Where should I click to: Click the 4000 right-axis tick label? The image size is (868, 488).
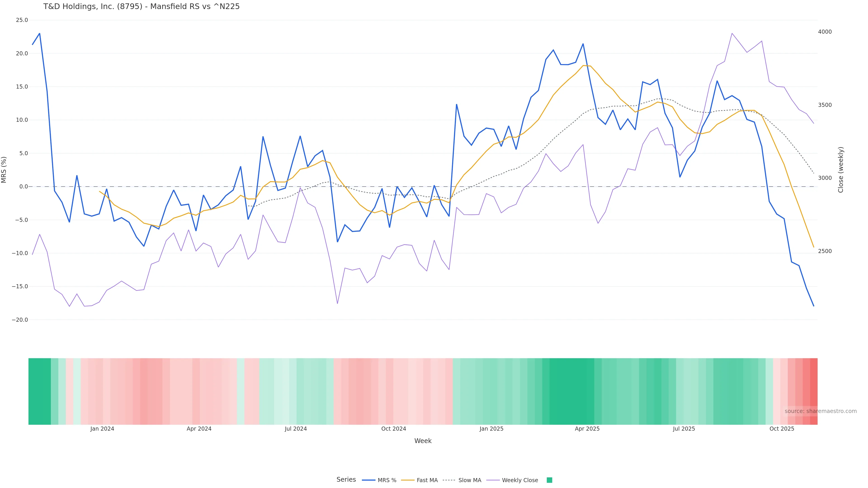(x=825, y=32)
